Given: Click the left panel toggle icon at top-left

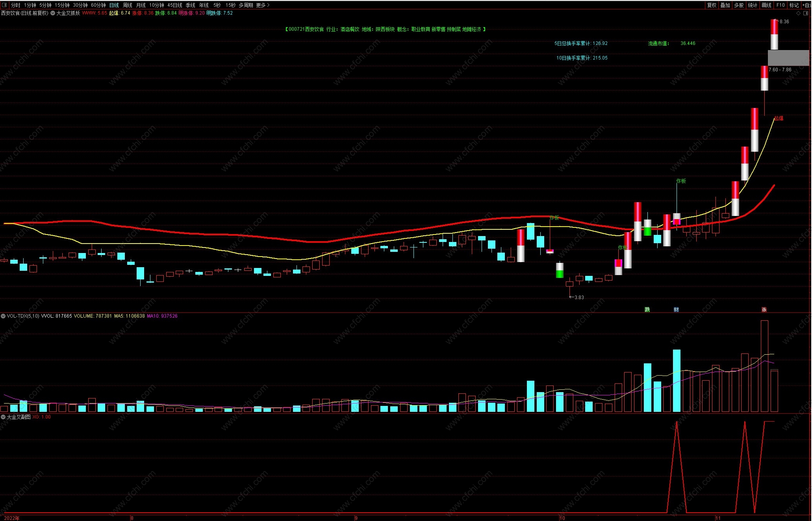Looking at the screenshot, I should click(4, 5).
